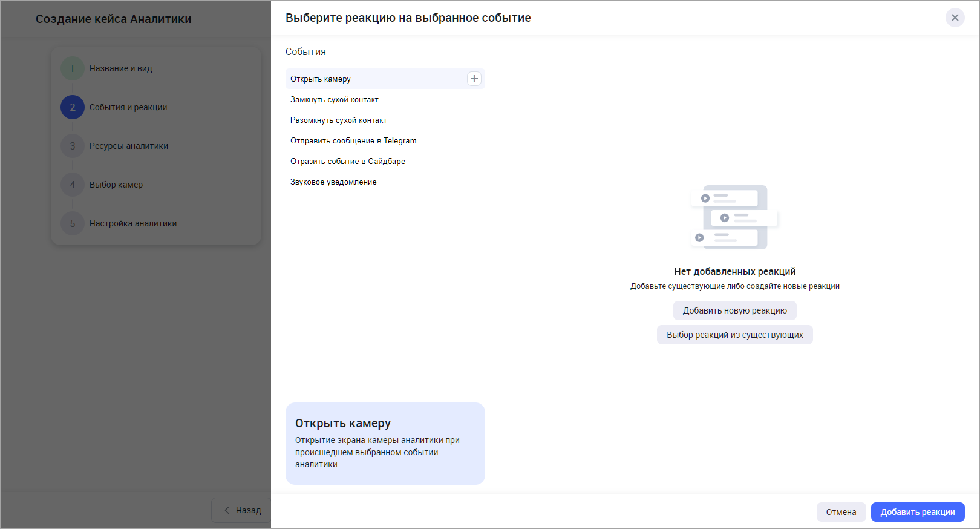
Task: Click the empty reactions placeholder illustration
Action: (734, 217)
